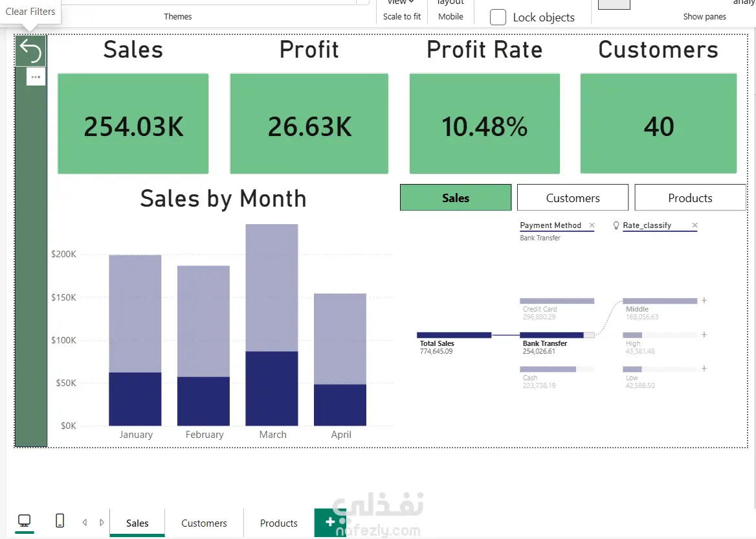756x539 pixels.
Task: Expand the Low node plus sign
Action: click(x=704, y=369)
